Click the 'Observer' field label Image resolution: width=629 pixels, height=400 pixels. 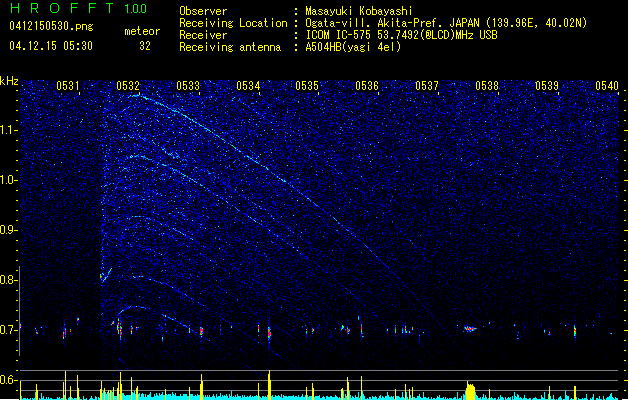[x=203, y=11]
